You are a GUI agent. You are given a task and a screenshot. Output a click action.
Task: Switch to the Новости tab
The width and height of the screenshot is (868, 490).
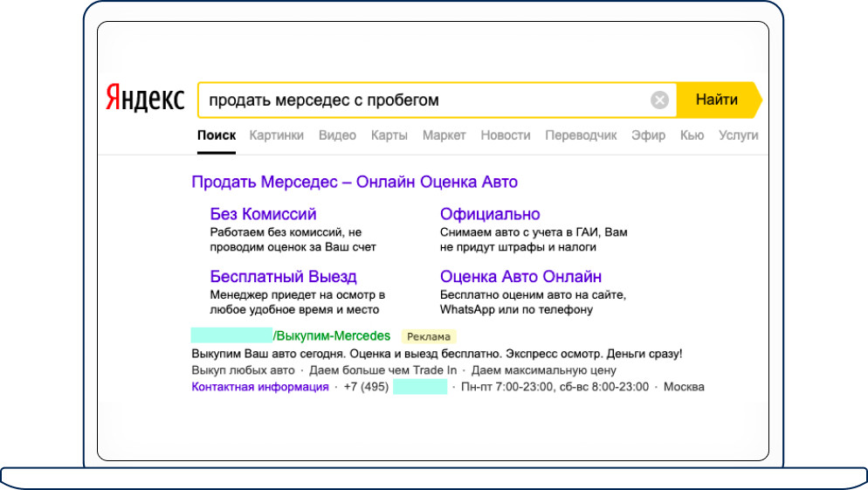pyautogui.click(x=505, y=135)
